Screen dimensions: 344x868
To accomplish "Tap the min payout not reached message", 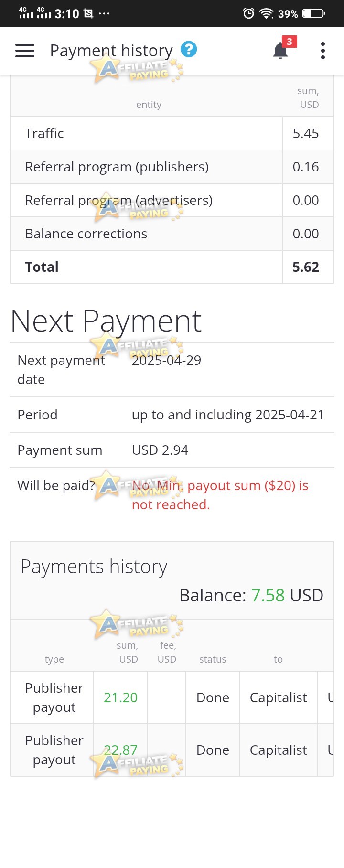I will click(x=220, y=495).
